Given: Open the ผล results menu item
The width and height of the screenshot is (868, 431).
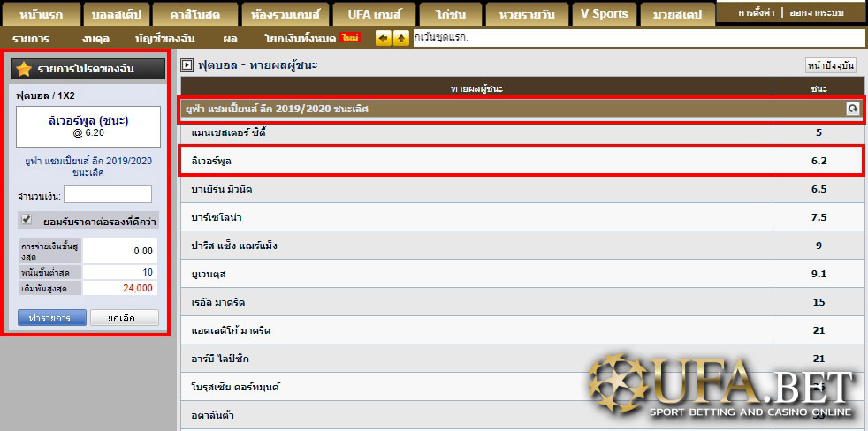Looking at the screenshot, I should coord(231,39).
